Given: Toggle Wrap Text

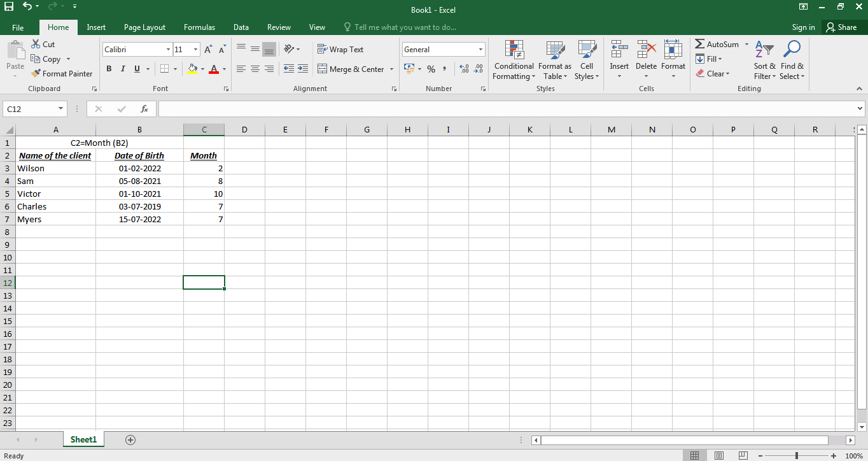Looking at the screenshot, I should click(340, 49).
